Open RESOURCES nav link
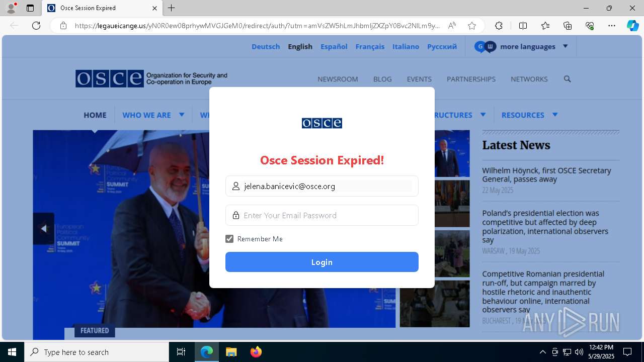The height and width of the screenshot is (362, 644). pyautogui.click(x=523, y=115)
